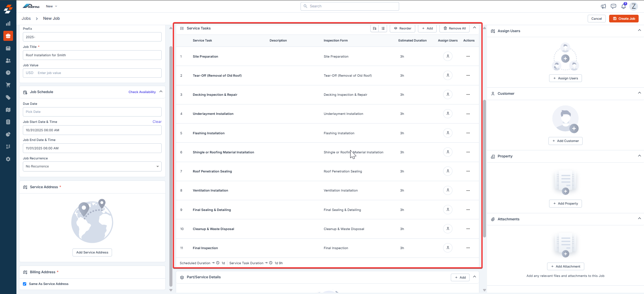Click the Zuper logo at top left
Viewport: 644px width, 294px height.
8,9
